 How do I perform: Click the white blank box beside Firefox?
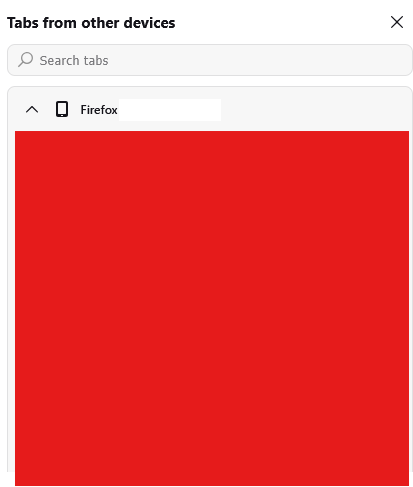[x=170, y=110]
